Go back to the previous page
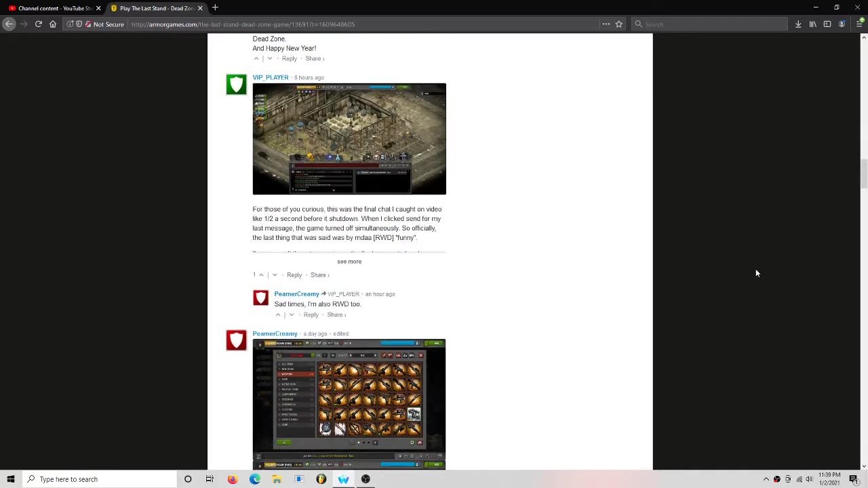 click(x=9, y=24)
